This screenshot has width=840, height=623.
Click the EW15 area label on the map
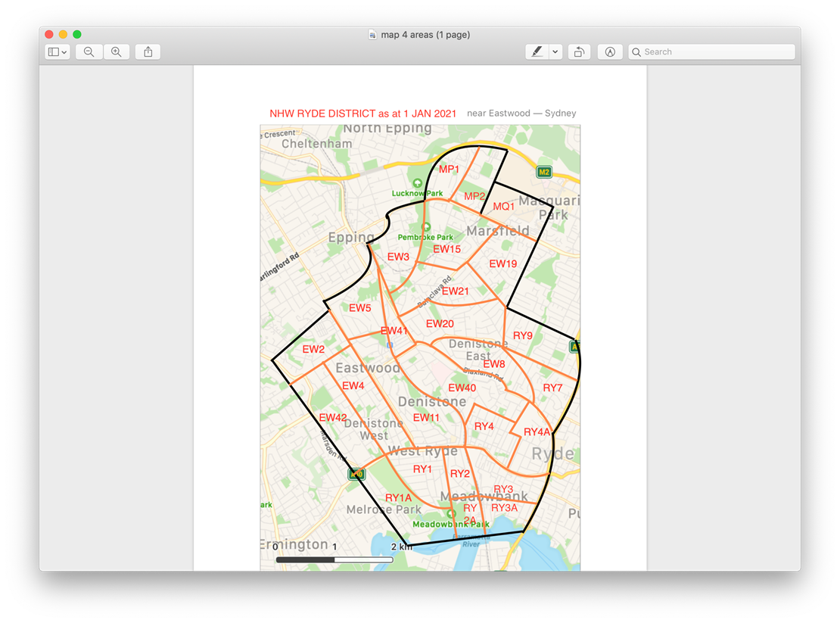pos(446,249)
